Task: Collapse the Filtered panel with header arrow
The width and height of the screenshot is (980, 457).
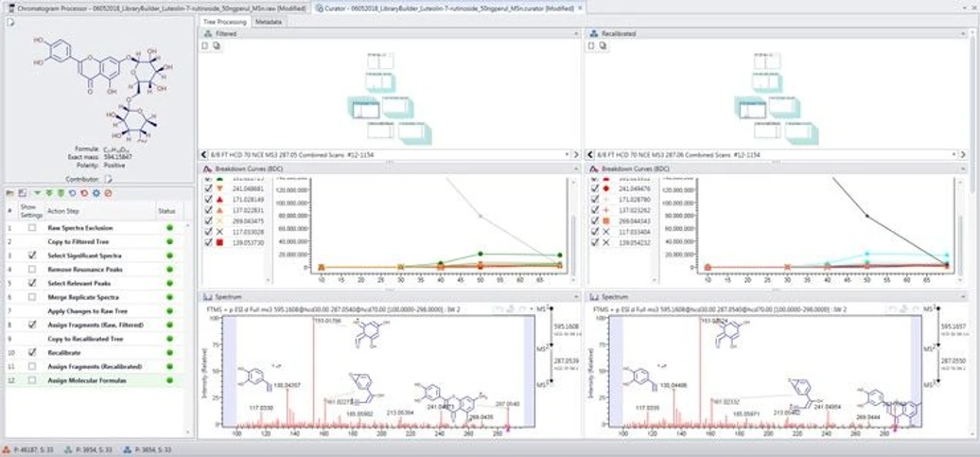Action: [x=576, y=34]
